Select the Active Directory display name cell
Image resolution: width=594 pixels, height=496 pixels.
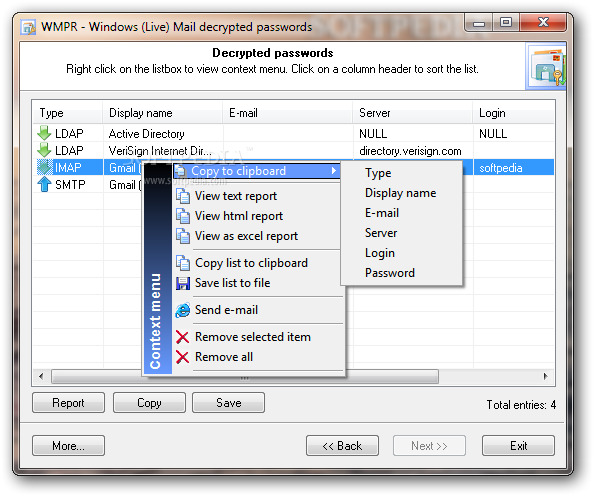(x=146, y=133)
